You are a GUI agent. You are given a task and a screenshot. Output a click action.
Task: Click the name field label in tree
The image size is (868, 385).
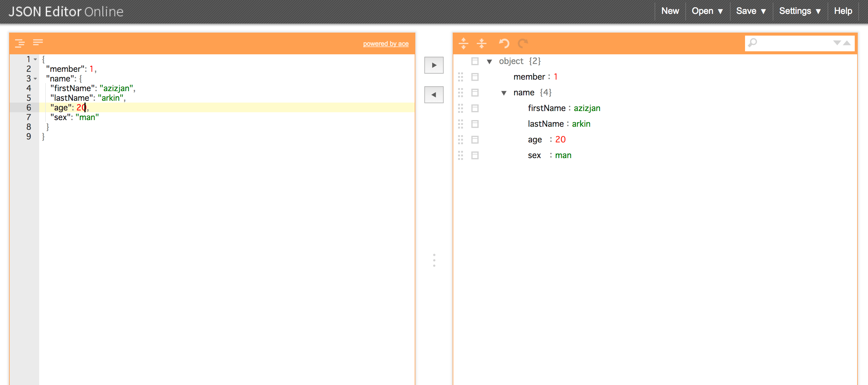pos(524,93)
